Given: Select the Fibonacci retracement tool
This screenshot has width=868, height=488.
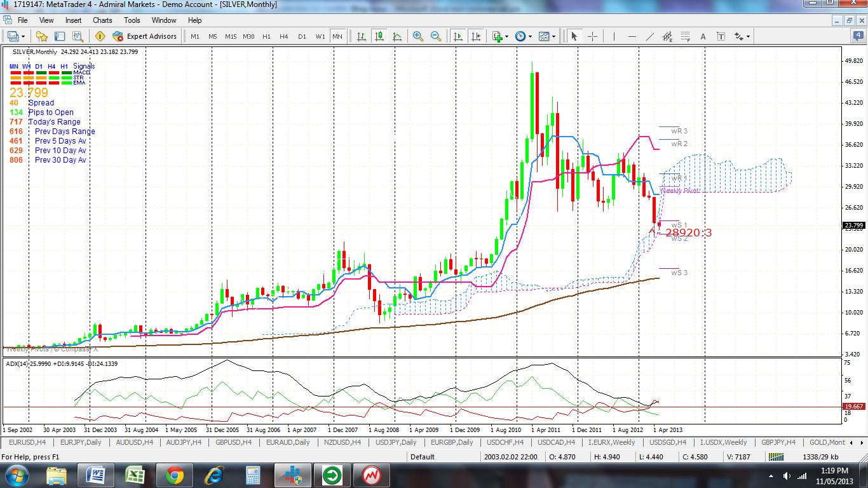Looking at the screenshot, I should [x=685, y=36].
